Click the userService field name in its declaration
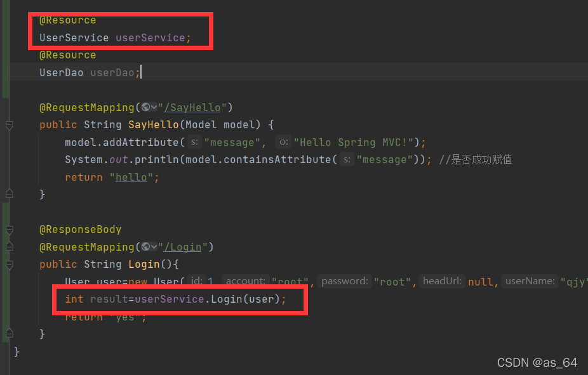The height and width of the screenshot is (375, 588). (150, 38)
